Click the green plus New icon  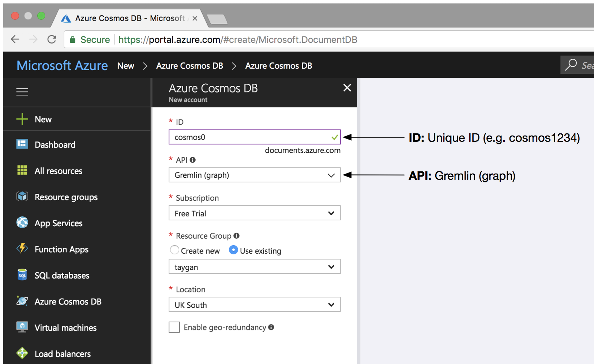tap(22, 119)
